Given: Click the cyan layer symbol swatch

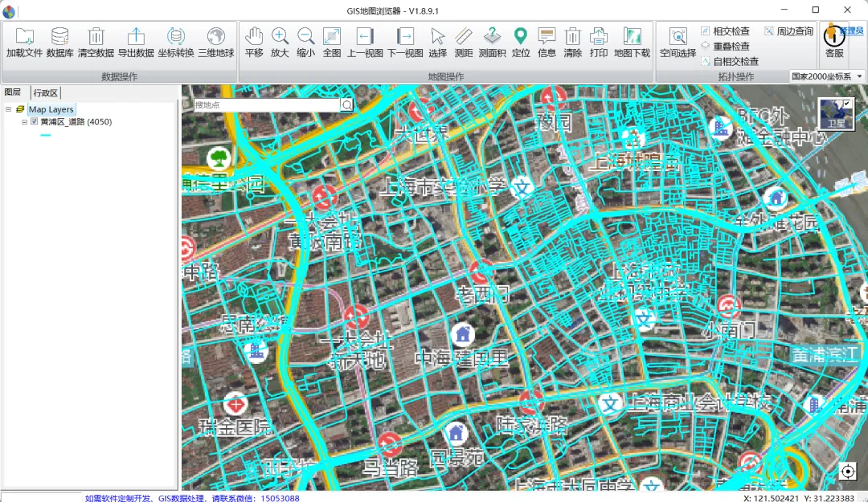Looking at the screenshot, I should [x=46, y=135].
